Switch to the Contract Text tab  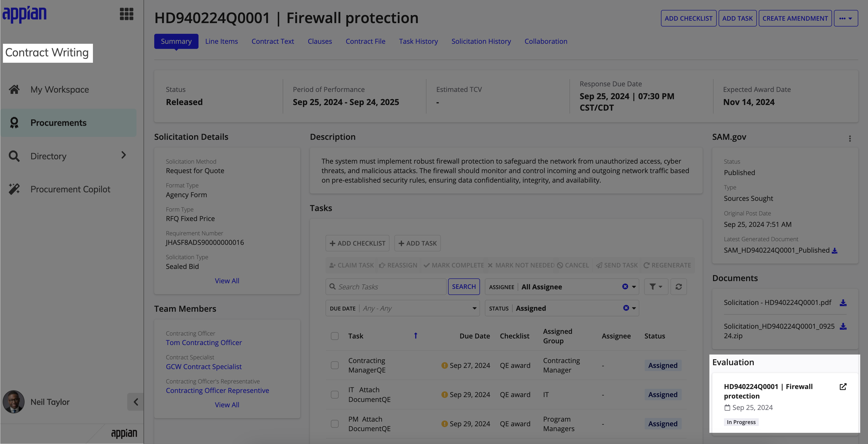(x=273, y=41)
